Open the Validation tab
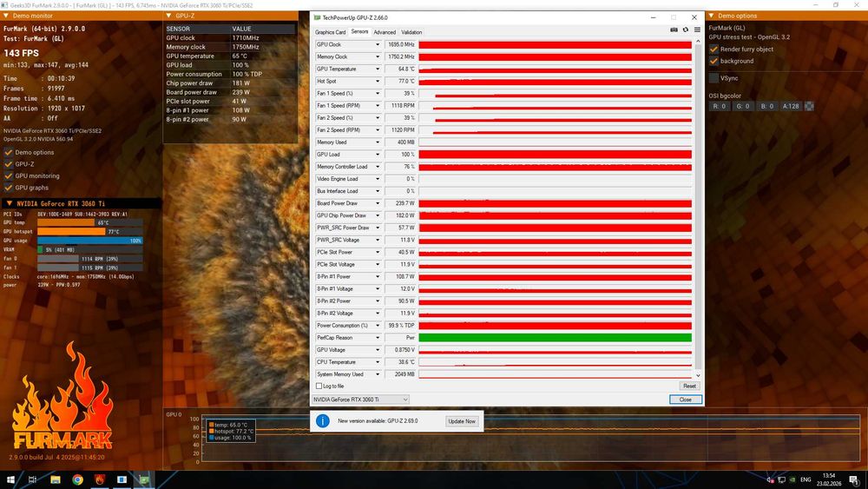Image resolution: width=868 pixels, height=489 pixels. pyautogui.click(x=411, y=32)
